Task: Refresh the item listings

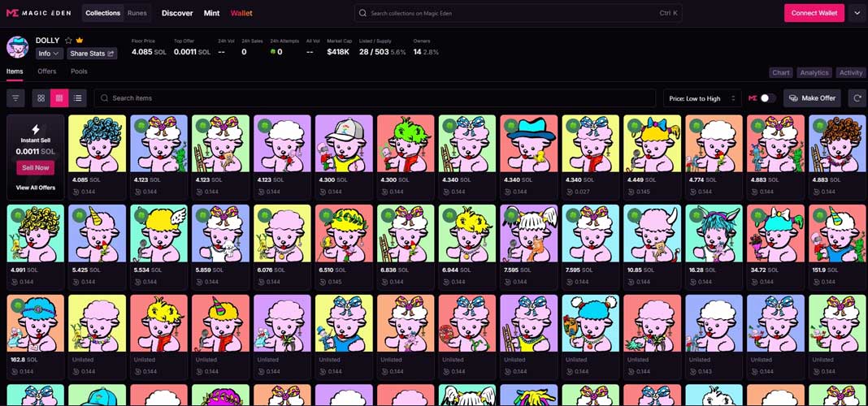Action: click(857, 98)
